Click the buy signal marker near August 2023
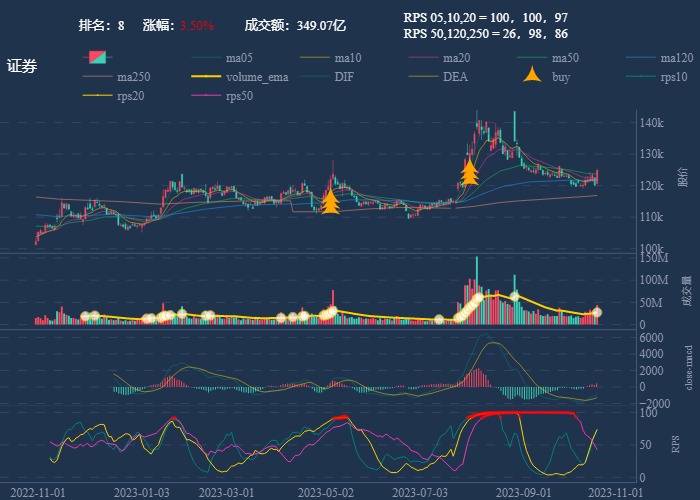The image size is (700, 500). coord(469,173)
